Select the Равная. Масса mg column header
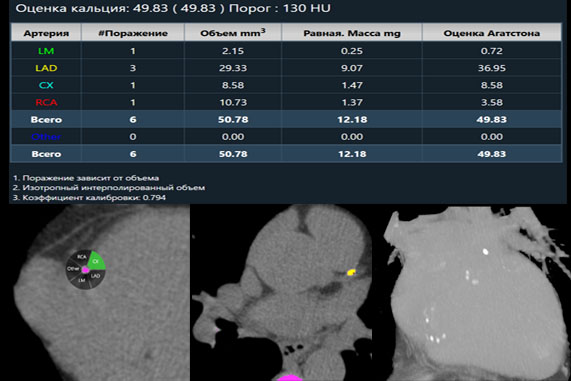This screenshot has width=571, height=381. (x=352, y=33)
